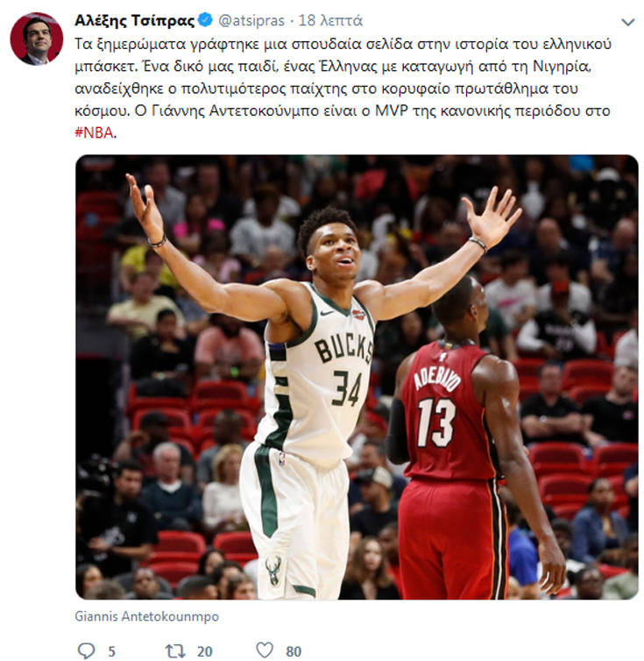Click the Giannis Antetokounmpo caption
The image size is (644, 661).
point(146,616)
